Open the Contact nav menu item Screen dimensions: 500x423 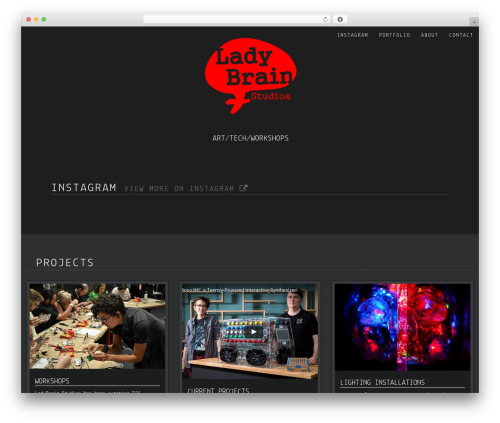(461, 35)
